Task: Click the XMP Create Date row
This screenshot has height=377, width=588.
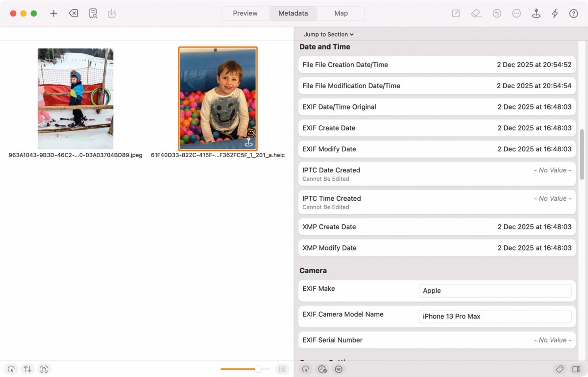Action: point(437,227)
